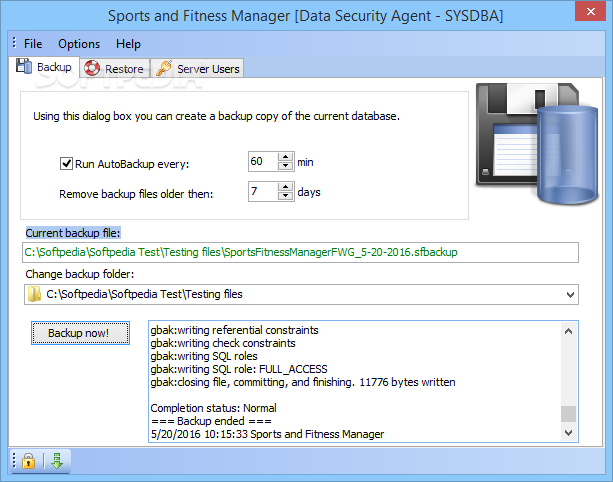Click the large floppy disk database image
Image resolution: width=613 pixels, height=482 pixels.
tap(536, 143)
